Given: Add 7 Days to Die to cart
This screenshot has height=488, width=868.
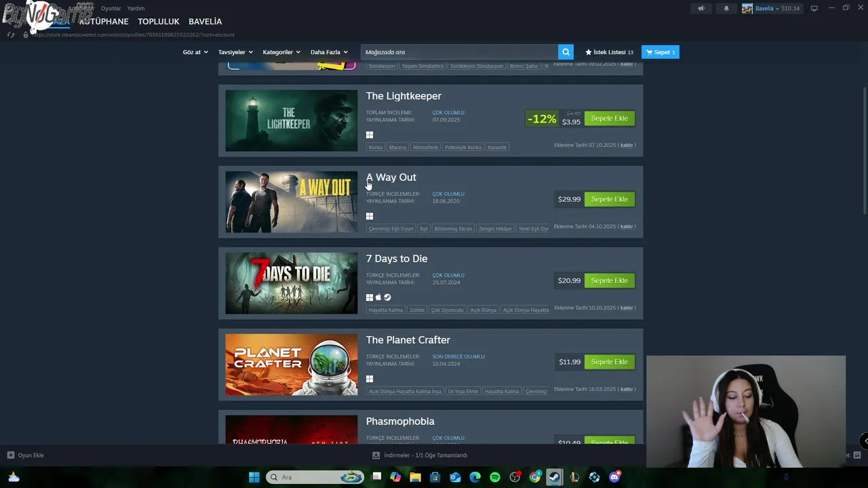Looking at the screenshot, I should point(610,281).
